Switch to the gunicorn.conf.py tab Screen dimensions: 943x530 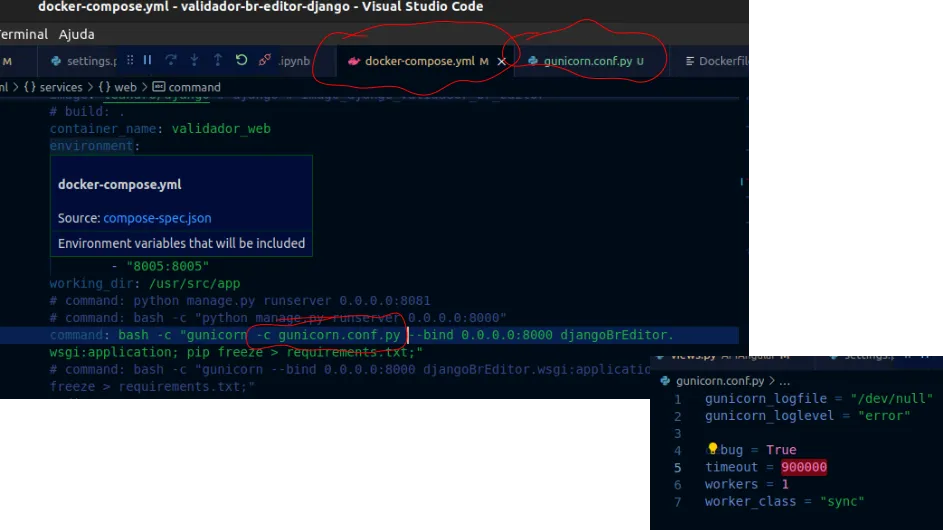[x=587, y=61]
